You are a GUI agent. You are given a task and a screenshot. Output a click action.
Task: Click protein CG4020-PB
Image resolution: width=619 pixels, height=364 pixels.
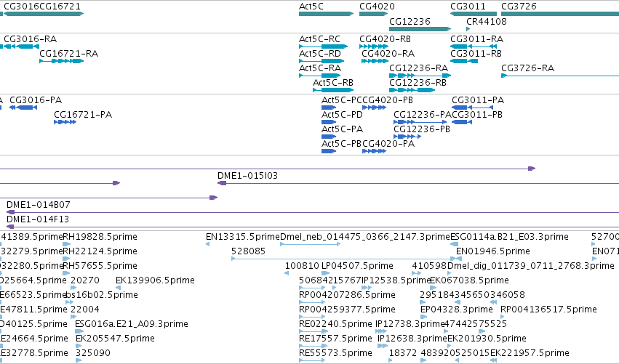click(x=375, y=108)
